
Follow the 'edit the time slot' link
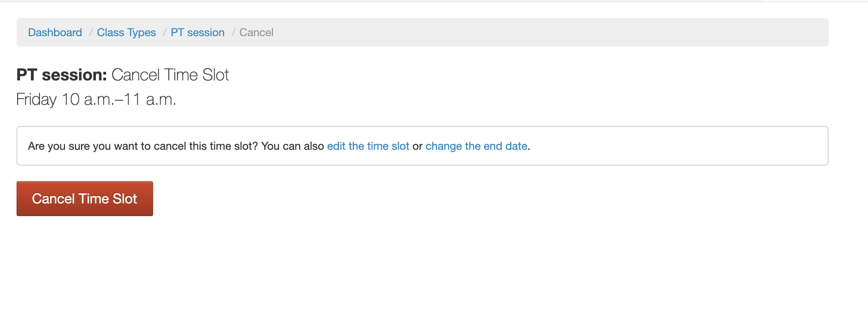pos(368,146)
